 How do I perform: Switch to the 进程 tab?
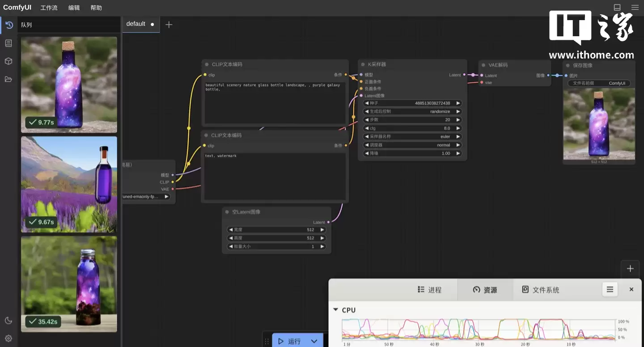tap(429, 290)
